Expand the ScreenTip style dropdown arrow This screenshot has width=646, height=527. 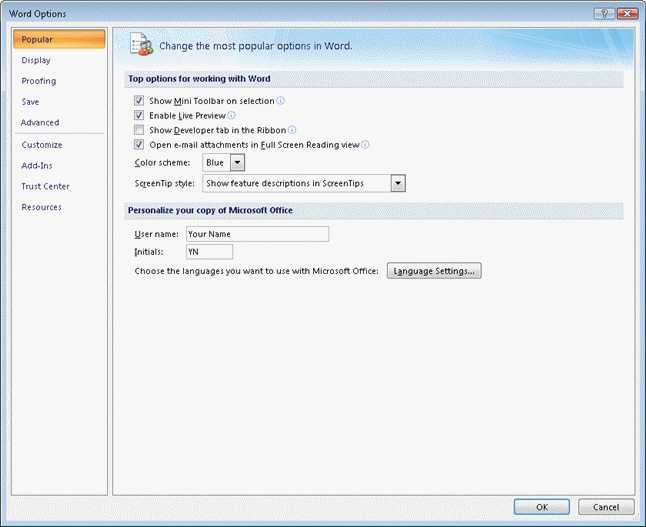(398, 183)
